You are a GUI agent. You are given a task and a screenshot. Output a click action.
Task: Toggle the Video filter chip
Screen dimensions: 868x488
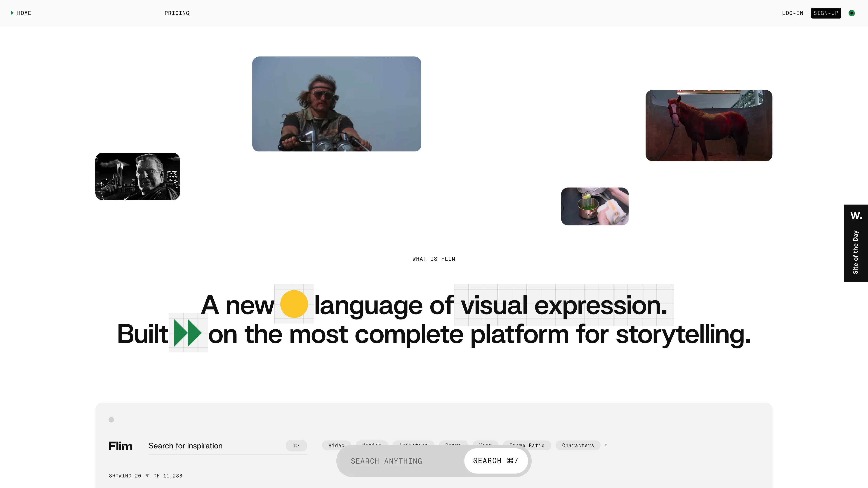336,445
